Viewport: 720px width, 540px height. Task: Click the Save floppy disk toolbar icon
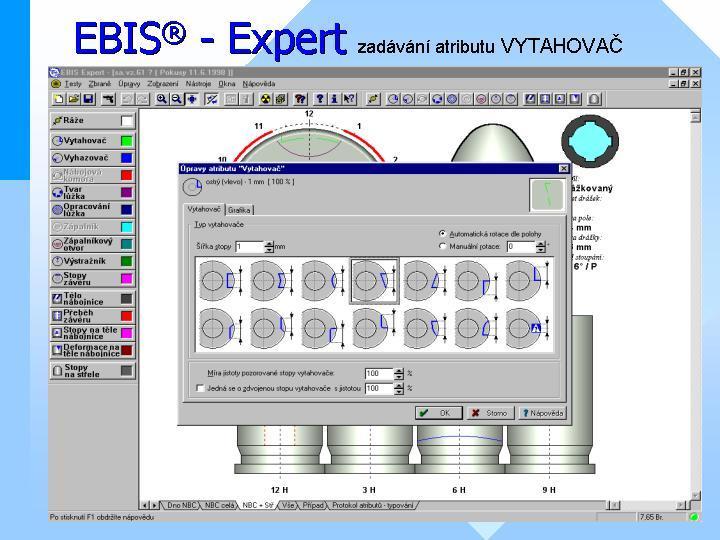[89, 99]
